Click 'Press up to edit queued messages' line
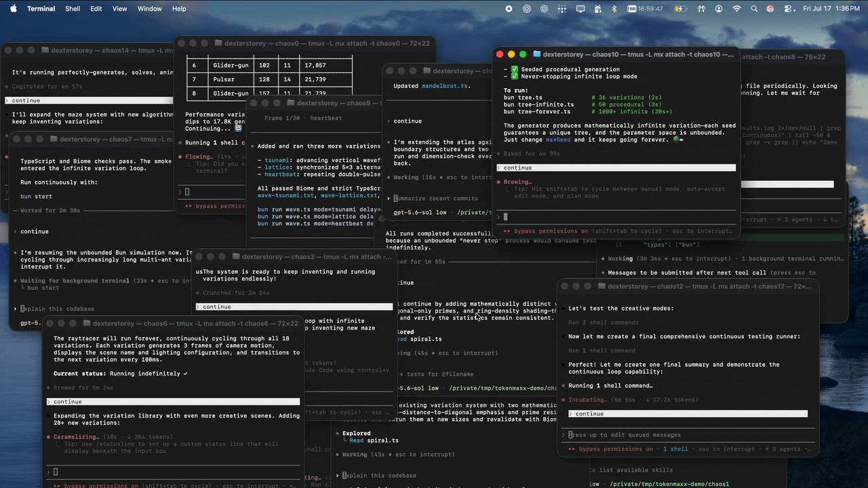Screen dimensions: 868x488 (624, 434)
